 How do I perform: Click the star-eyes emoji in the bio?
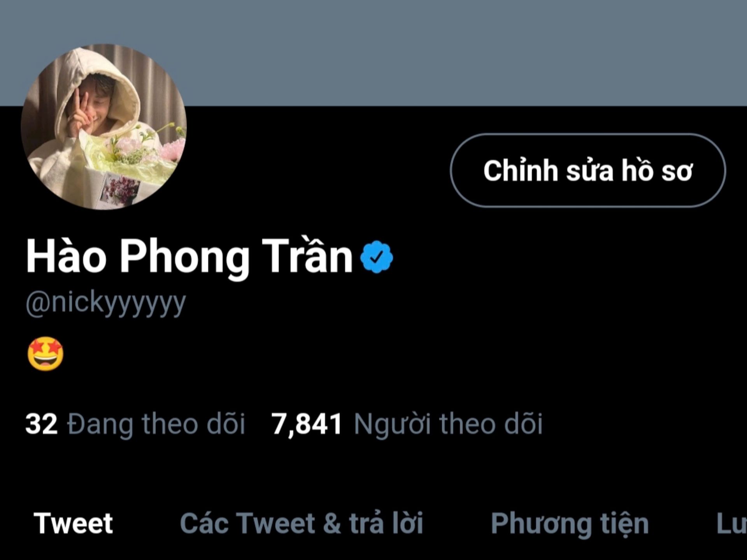tap(46, 354)
